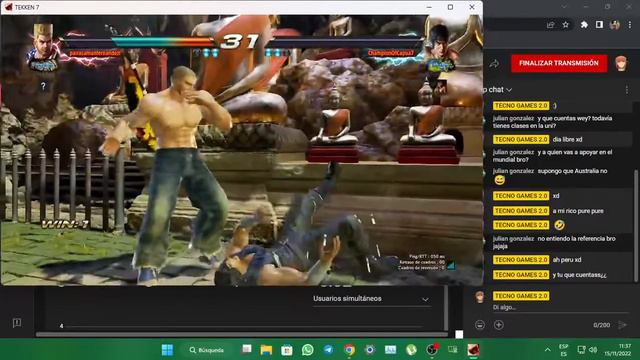The height and width of the screenshot is (360, 640).
Task: Click chat message 'supongo que Australia no'
Action: (572, 171)
